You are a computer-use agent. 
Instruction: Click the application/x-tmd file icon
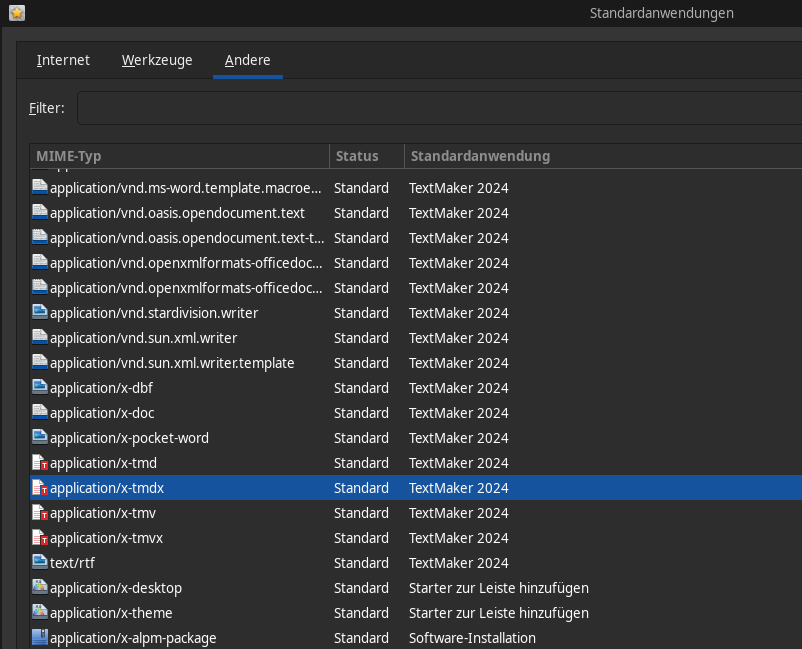[x=40, y=463]
